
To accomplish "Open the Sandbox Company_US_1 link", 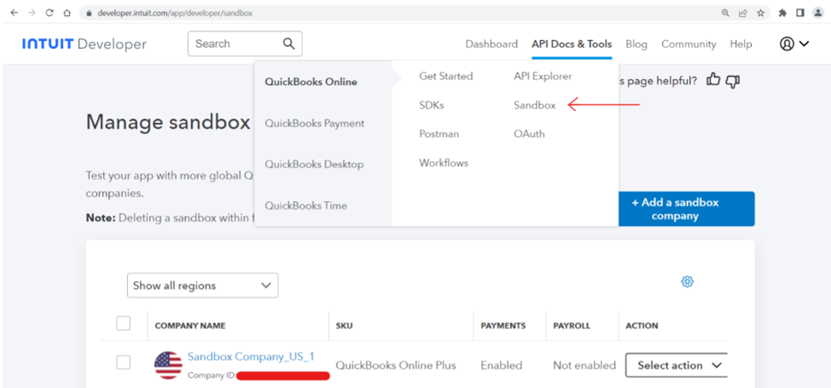I will 251,356.
